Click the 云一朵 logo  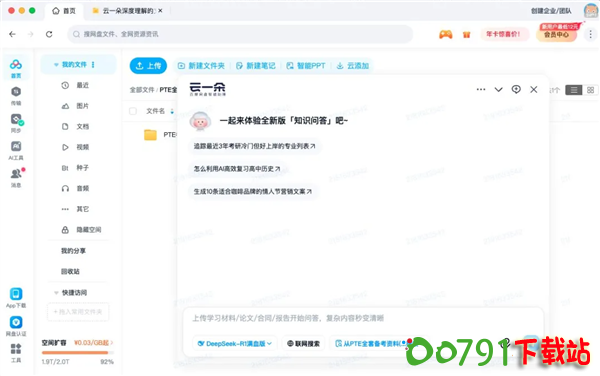207,89
